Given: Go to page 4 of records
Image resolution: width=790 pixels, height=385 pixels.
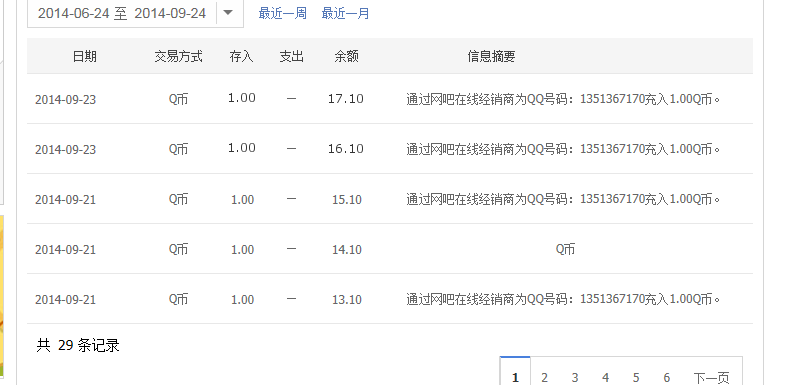Looking at the screenshot, I should click(x=606, y=377).
